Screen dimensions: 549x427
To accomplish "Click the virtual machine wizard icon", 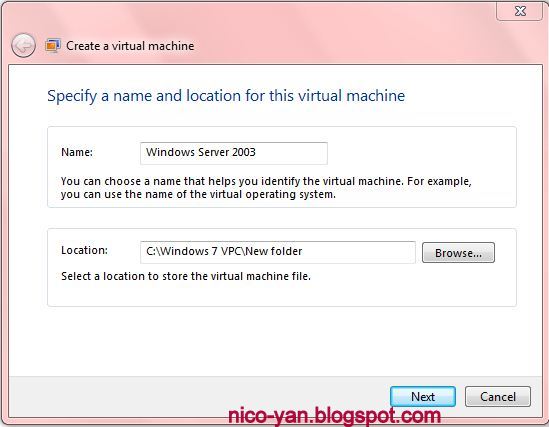I will [x=53, y=46].
